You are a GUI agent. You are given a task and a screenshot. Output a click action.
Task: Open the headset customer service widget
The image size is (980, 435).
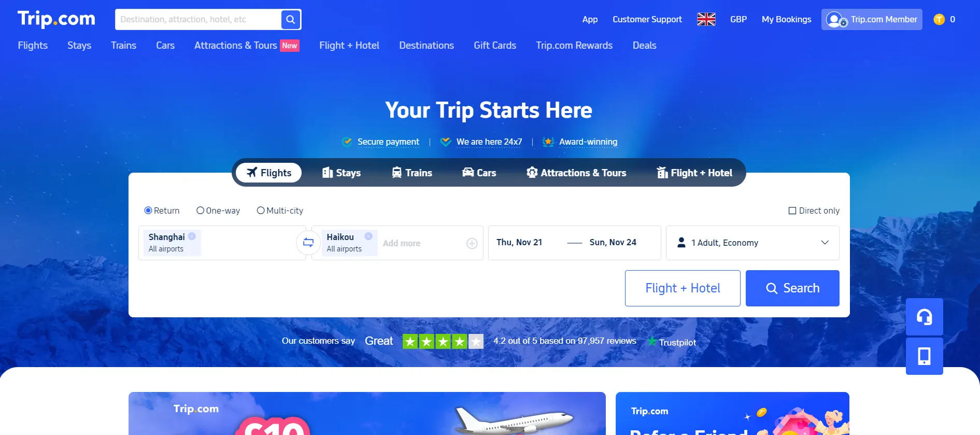(924, 317)
